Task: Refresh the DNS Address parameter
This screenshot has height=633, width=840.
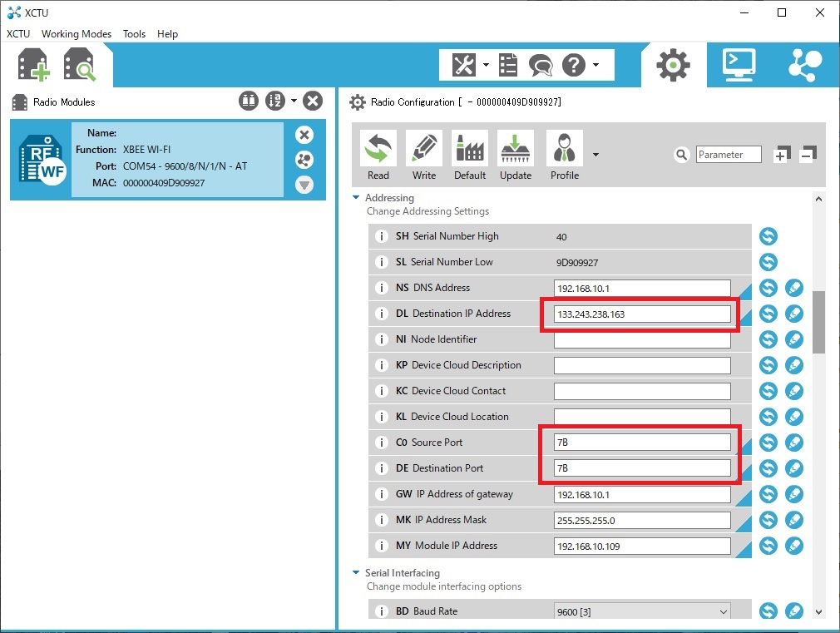Action: pos(768,288)
